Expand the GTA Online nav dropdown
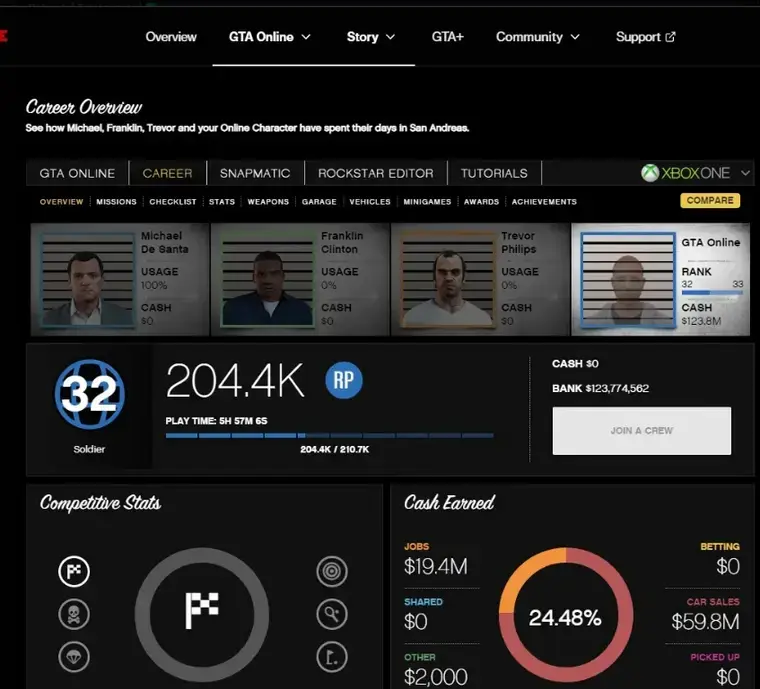The height and width of the screenshot is (689, 760). tap(269, 37)
